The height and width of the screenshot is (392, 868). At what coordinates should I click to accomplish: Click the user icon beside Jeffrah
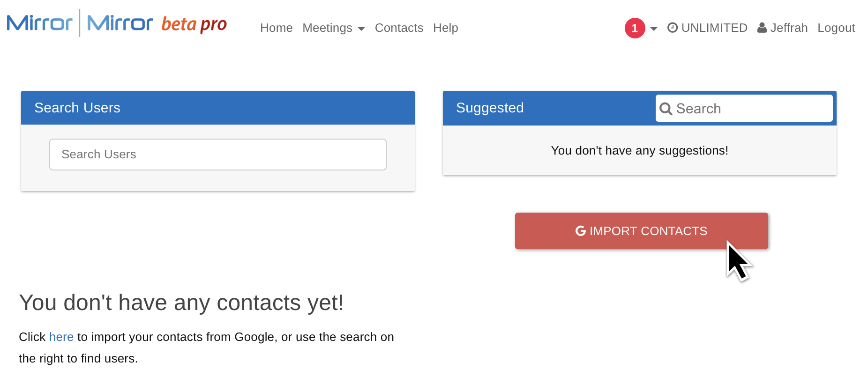[x=762, y=28]
